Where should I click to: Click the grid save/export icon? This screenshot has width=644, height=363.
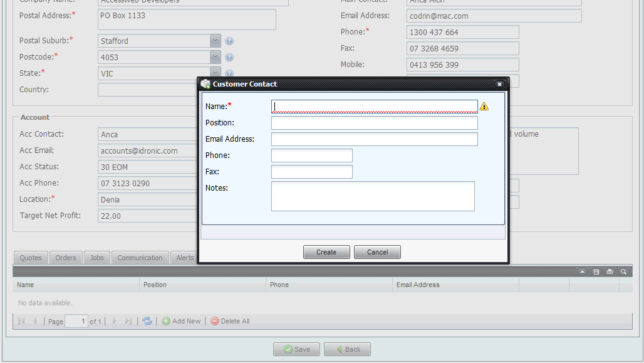click(596, 271)
